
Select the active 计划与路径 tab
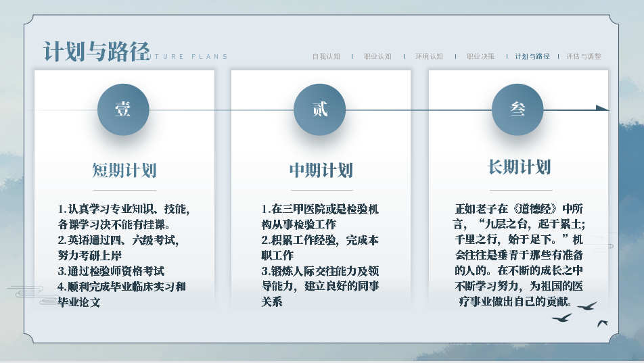532,57
